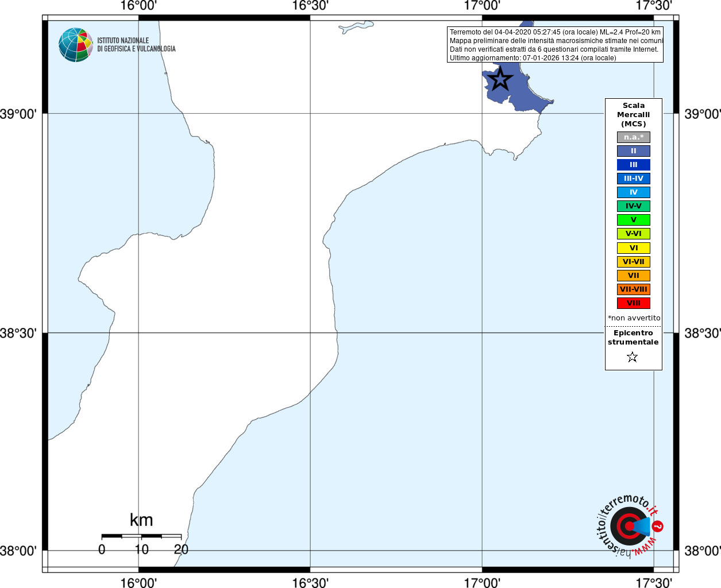
Task: Click the legend's epicentro strumentale star
Action: pos(633,357)
